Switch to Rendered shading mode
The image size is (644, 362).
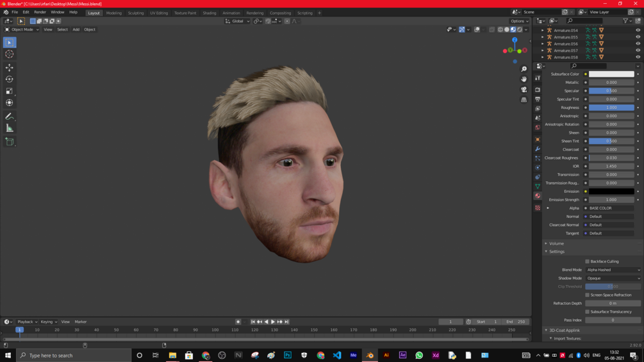(520, 29)
